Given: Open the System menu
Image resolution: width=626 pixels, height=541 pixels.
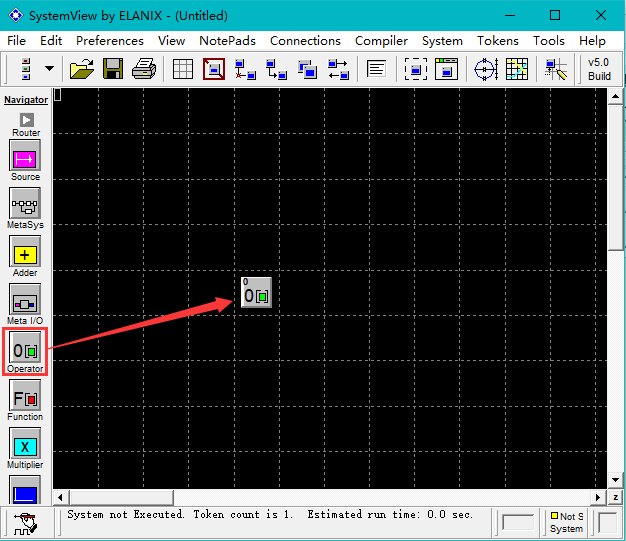Looking at the screenshot, I should (x=442, y=41).
